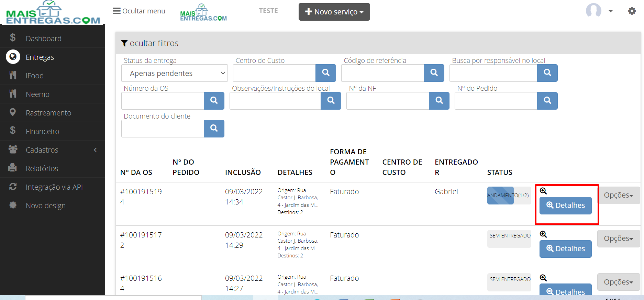Search by Número da OS button
Viewport: 644px width, 300px height.
tap(214, 101)
